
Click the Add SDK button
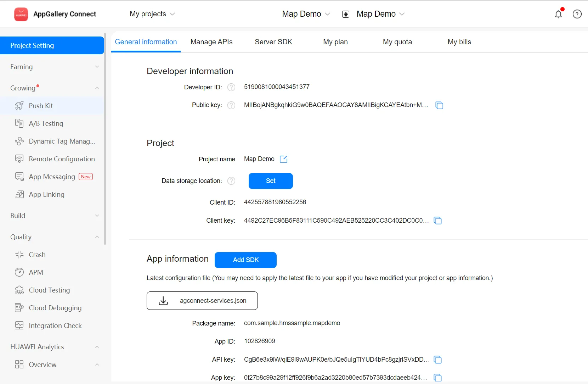[x=245, y=260]
